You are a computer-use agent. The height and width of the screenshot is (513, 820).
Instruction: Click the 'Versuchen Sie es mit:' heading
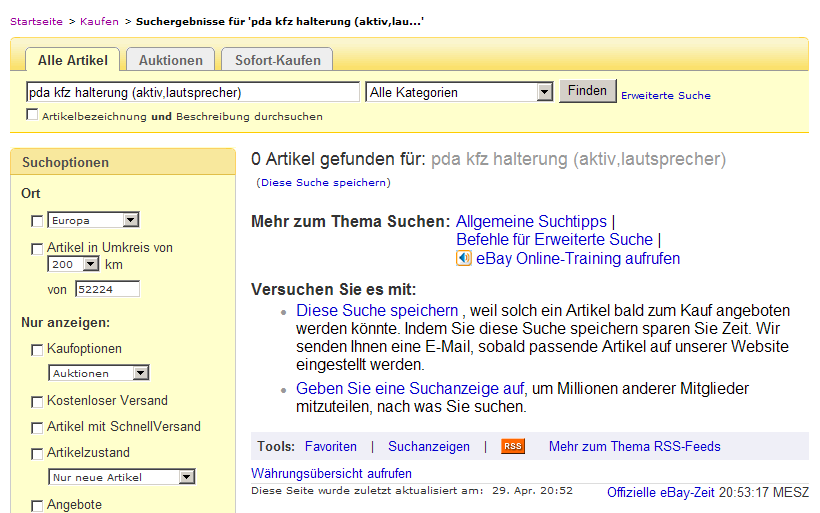[334, 289]
